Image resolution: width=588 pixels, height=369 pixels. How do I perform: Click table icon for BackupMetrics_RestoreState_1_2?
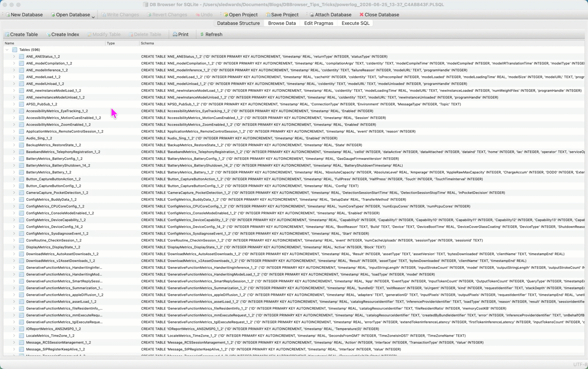(x=21, y=145)
